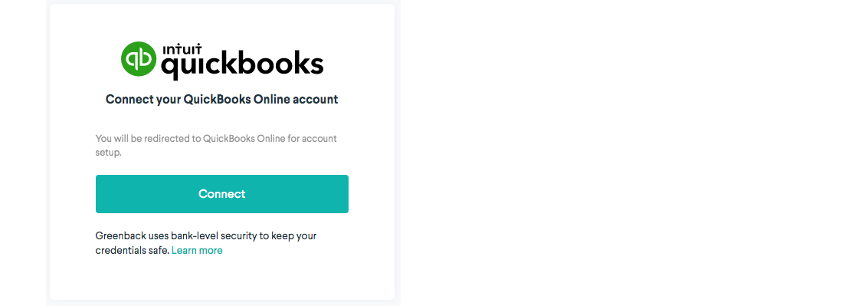Click the word setup ending the grey description
Screen dimensions: 868x306
coord(109,153)
